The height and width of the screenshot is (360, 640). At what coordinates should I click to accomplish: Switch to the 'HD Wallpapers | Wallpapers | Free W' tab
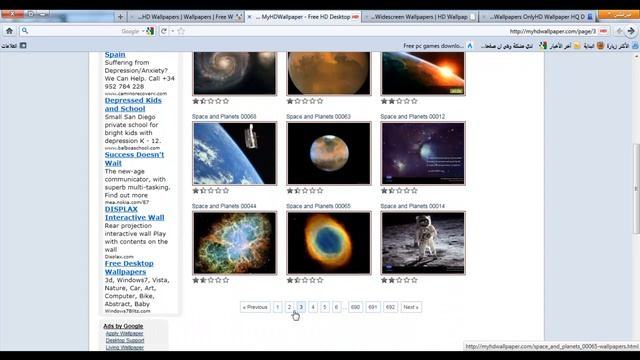(186, 17)
